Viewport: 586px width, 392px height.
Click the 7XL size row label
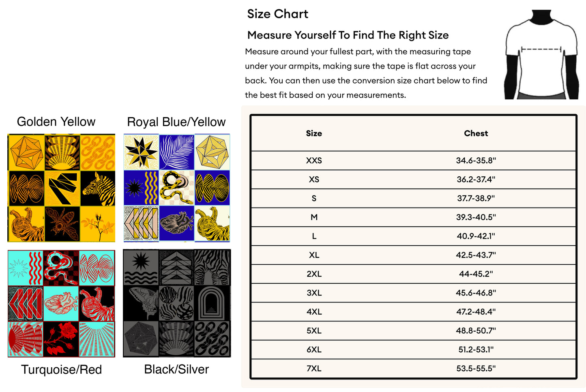point(314,368)
